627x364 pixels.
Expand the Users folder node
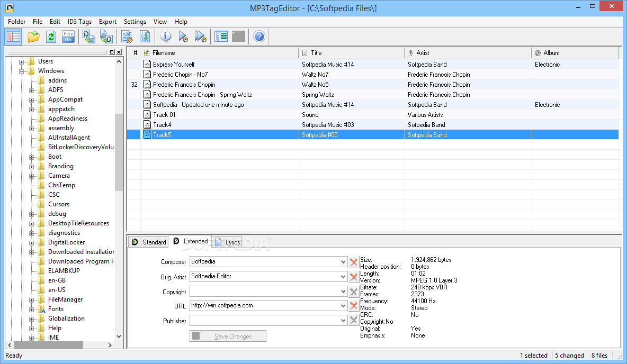[22, 61]
